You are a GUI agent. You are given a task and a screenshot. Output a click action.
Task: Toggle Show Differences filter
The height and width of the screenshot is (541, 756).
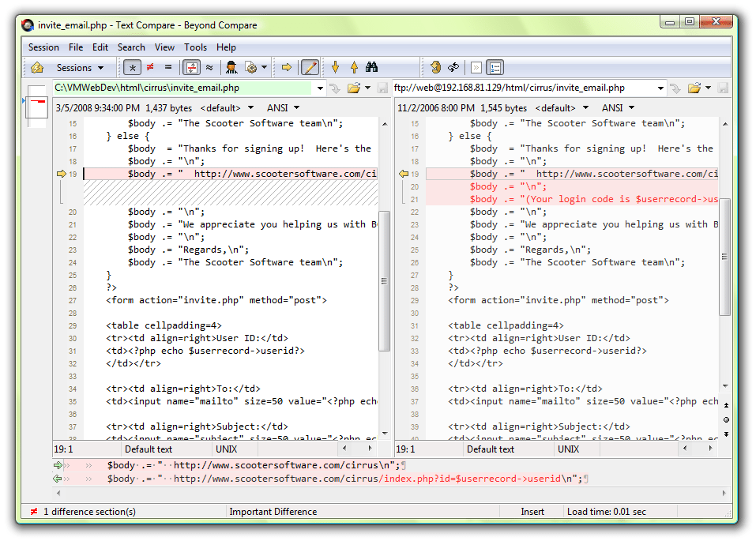coord(150,67)
